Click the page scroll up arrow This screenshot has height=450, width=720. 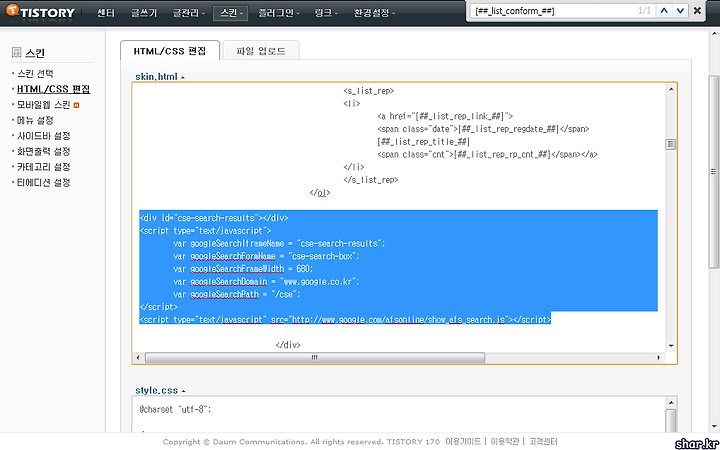(714, 34)
